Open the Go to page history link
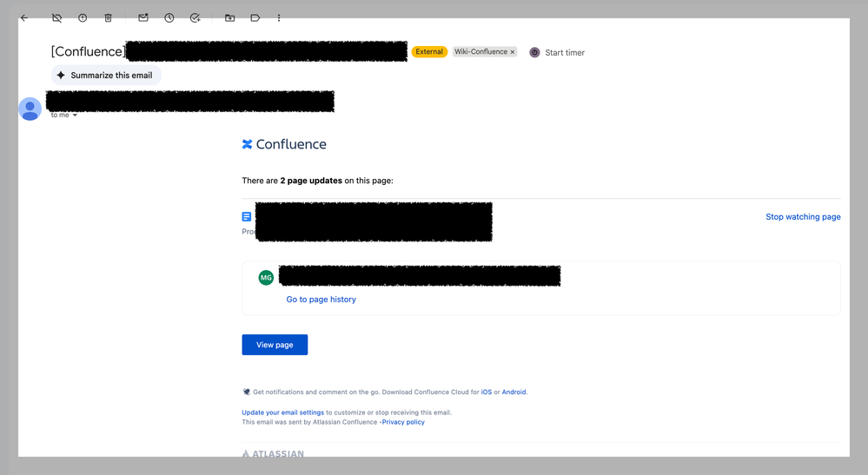This screenshot has height=475, width=868. [321, 300]
